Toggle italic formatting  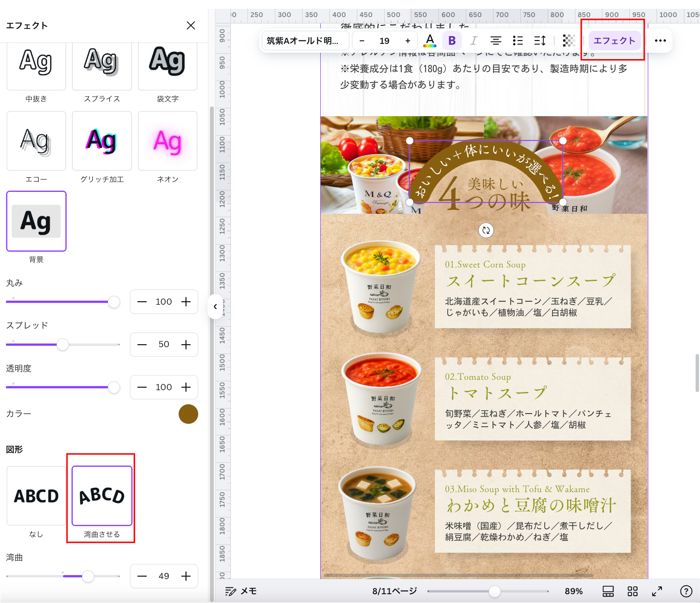(x=474, y=41)
